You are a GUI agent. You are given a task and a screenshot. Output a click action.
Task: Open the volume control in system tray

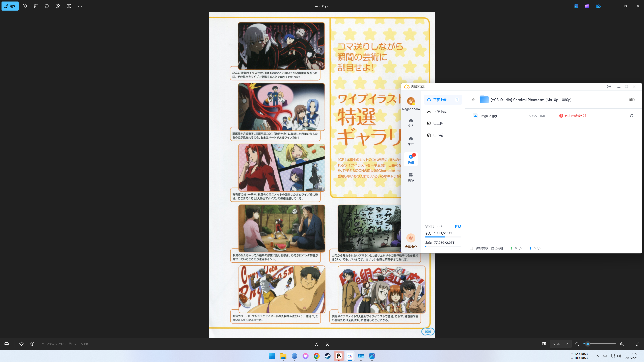tap(619, 356)
